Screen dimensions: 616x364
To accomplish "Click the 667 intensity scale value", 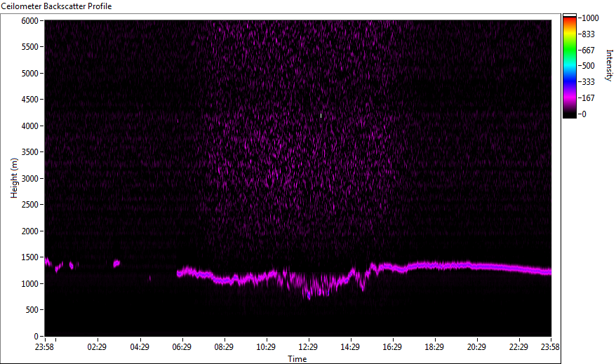I will pyautogui.click(x=588, y=50).
